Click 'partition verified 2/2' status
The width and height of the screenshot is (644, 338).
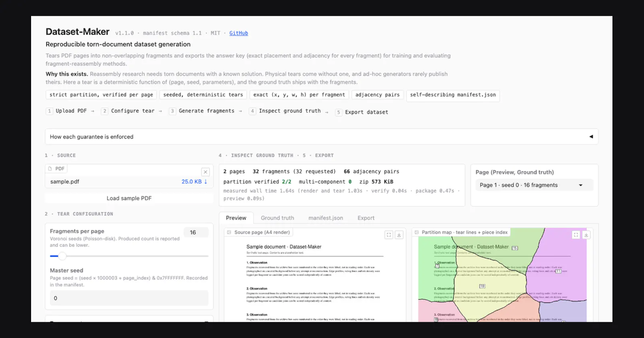click(257, 182)
